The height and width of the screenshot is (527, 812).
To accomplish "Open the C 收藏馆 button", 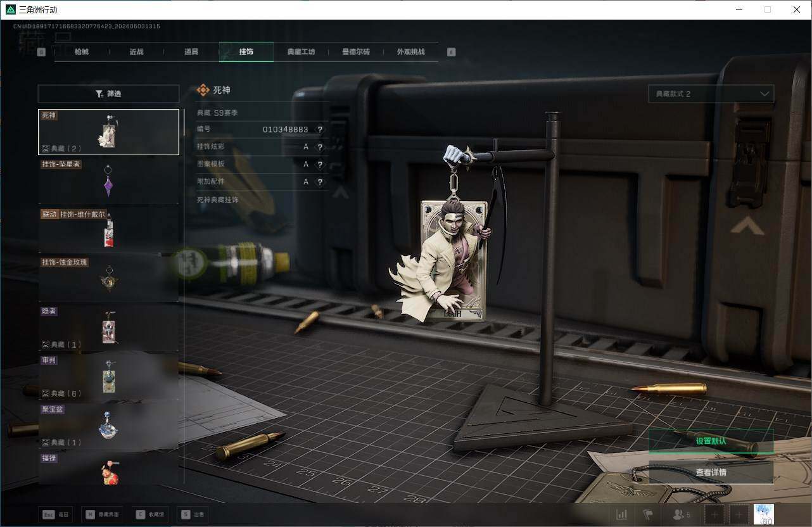I will pyautogui.click(x=151, y=514).
